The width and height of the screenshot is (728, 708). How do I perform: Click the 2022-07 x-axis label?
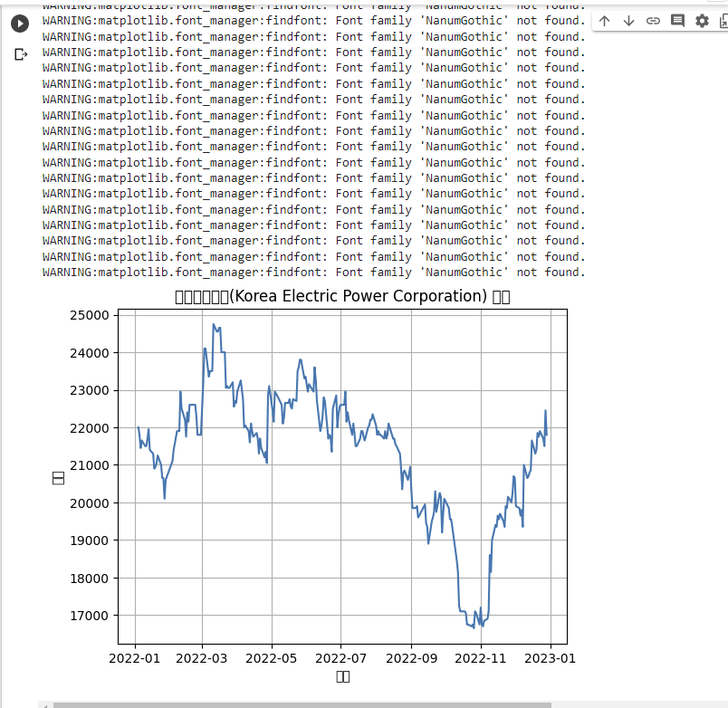(x=340, y=658)
